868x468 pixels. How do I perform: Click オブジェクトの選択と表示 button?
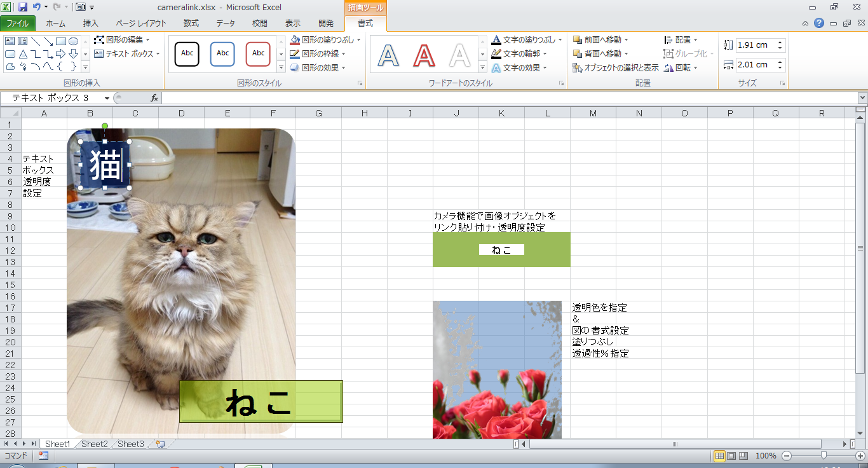(616, 68)
